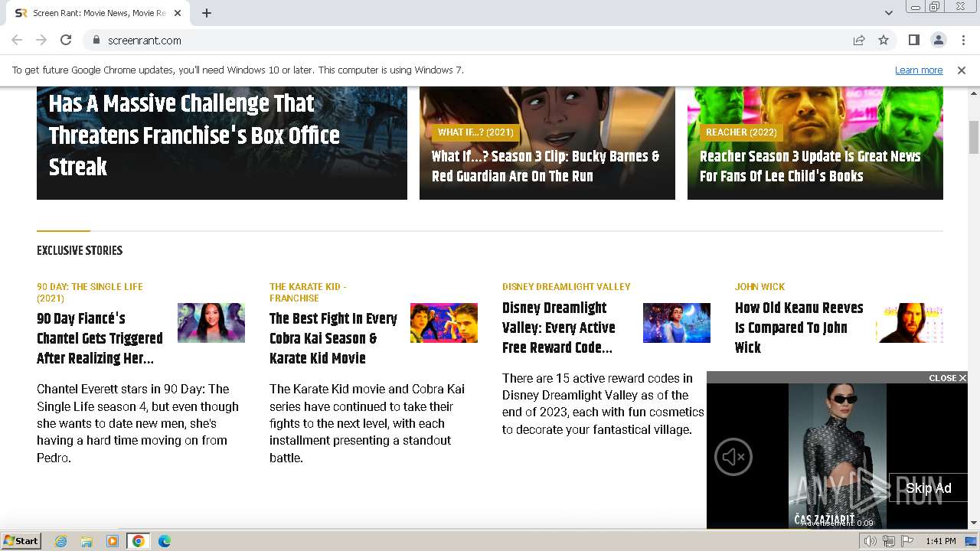
Task: Open the Chrome profile avatar
Action: (x=938, y=40)
